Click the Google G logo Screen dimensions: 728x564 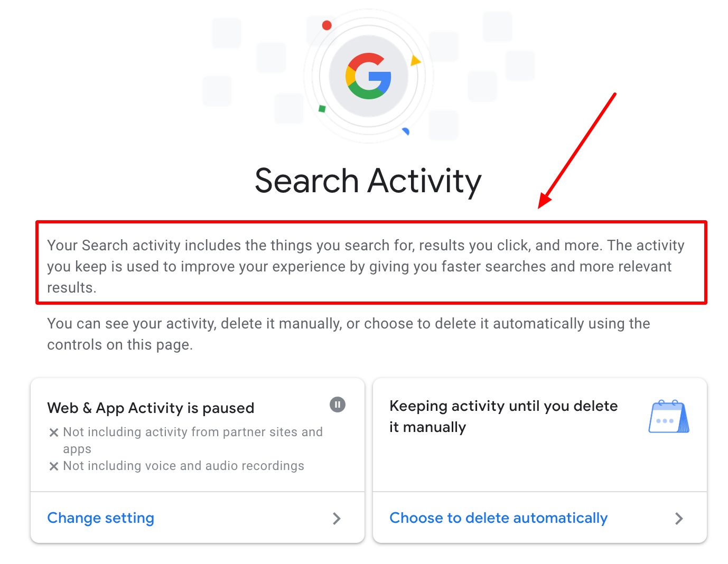(368, 76)
